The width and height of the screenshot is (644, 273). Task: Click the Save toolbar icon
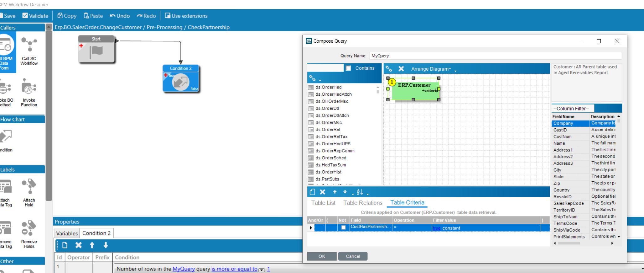point(1,16)
